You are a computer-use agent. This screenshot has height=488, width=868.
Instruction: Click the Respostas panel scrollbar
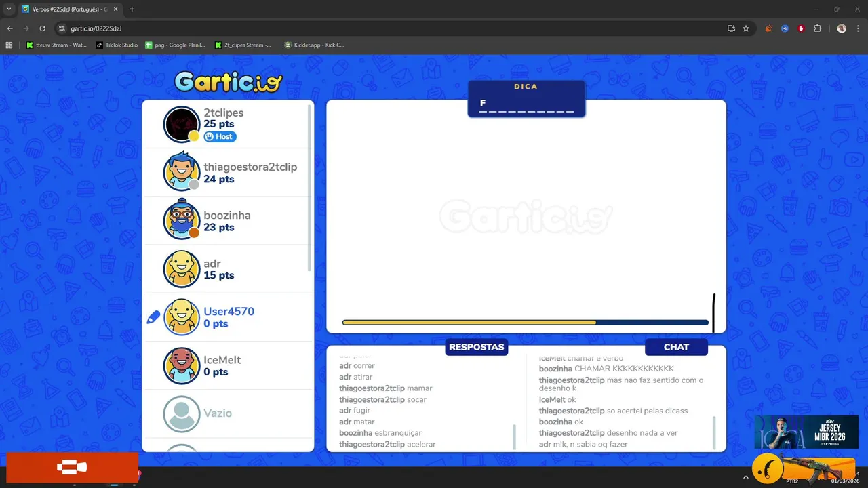pos(514,436)
